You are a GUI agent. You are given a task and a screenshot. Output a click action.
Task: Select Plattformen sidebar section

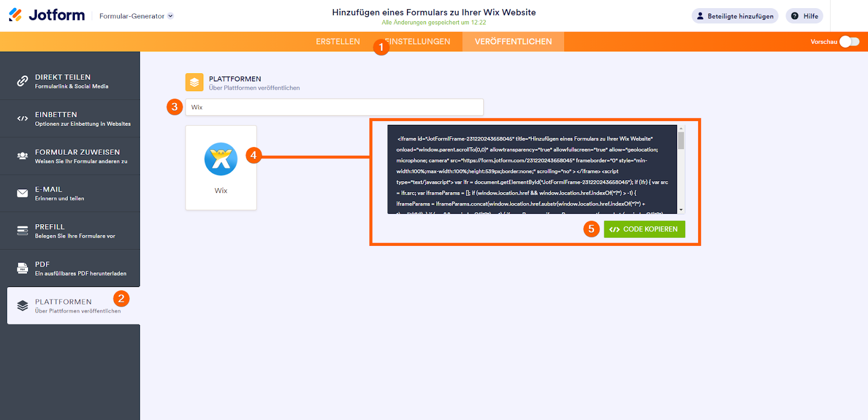point(73,306)
